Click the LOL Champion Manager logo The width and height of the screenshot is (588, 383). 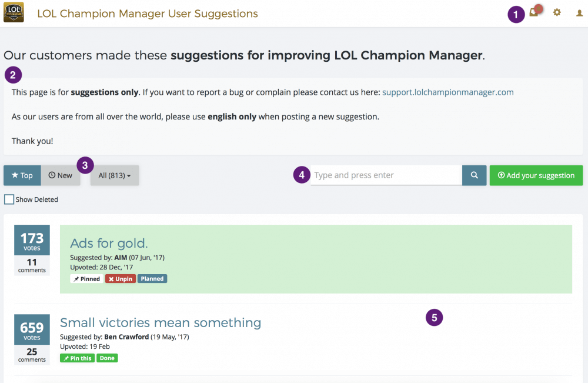pos(14,13)
